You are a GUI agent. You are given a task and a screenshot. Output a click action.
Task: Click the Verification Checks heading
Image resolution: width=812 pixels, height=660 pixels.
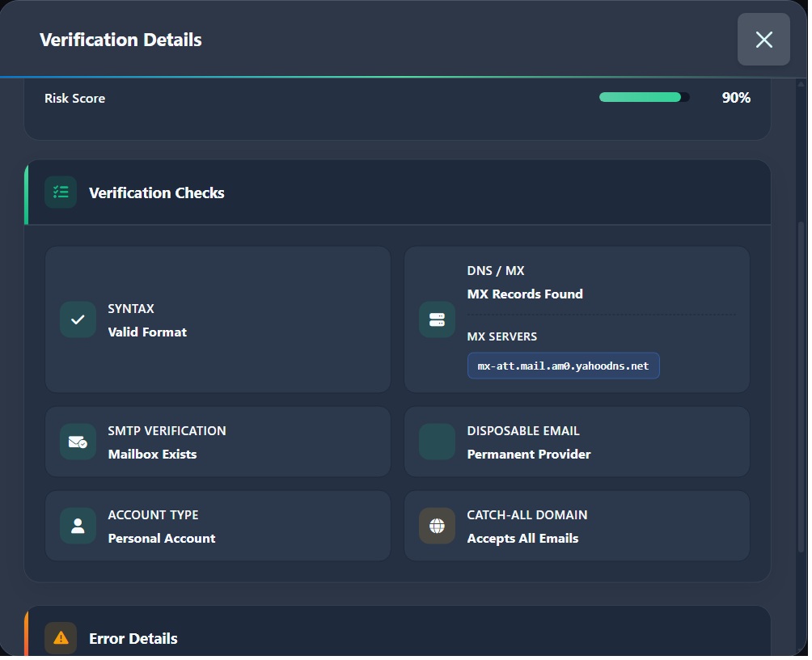158,193
